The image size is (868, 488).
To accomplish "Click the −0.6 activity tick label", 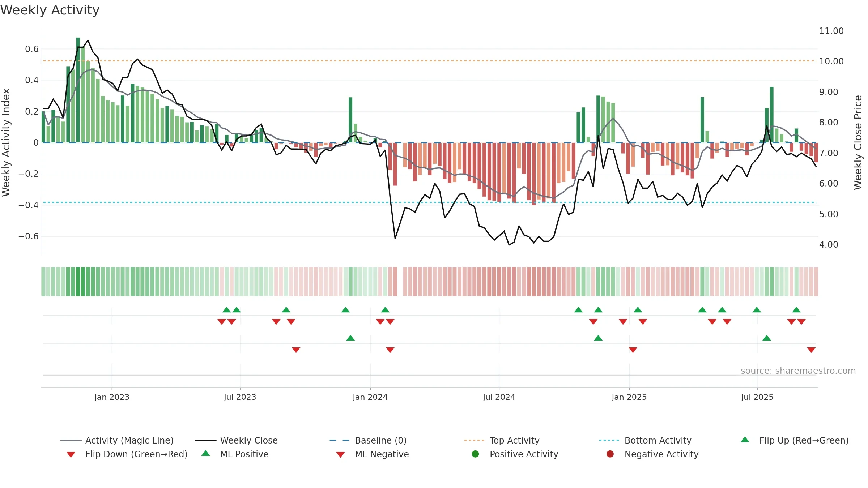I will [x=29, y=236].
